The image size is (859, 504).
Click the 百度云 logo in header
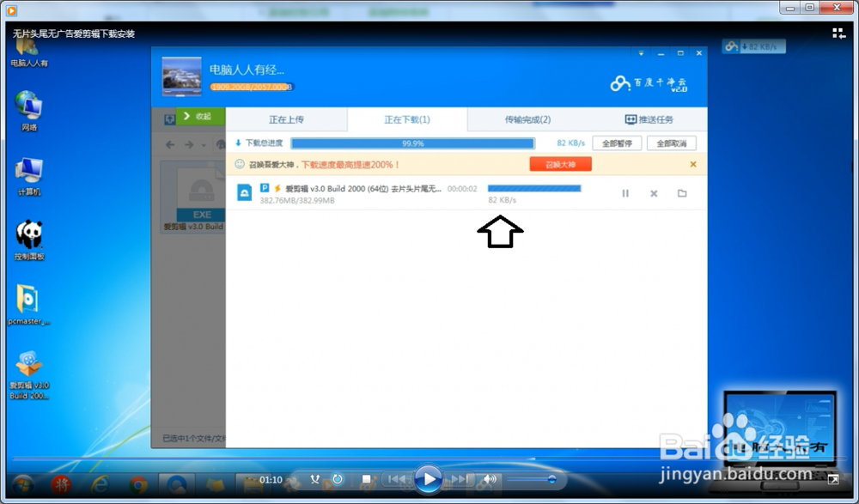649,83
